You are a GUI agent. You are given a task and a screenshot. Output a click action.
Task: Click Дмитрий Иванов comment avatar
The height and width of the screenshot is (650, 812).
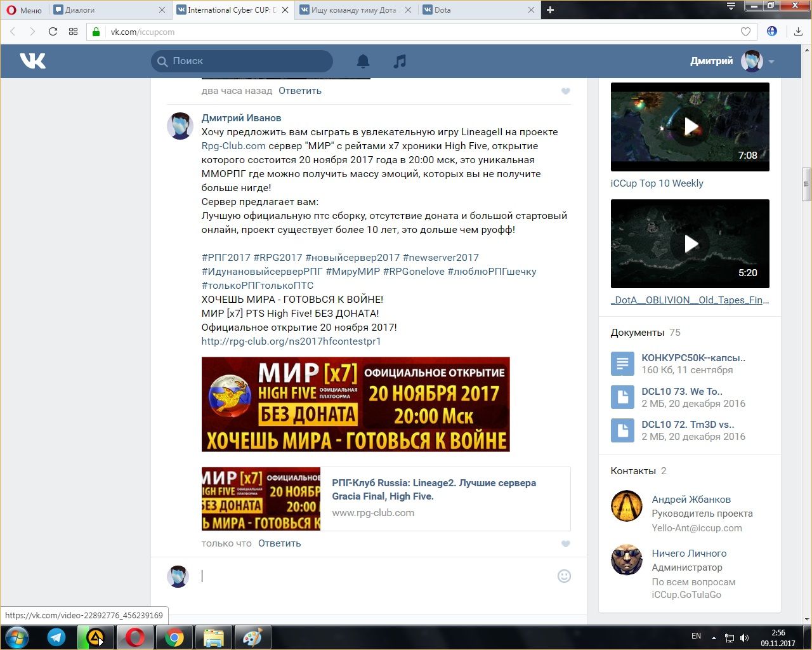(180, 126)
